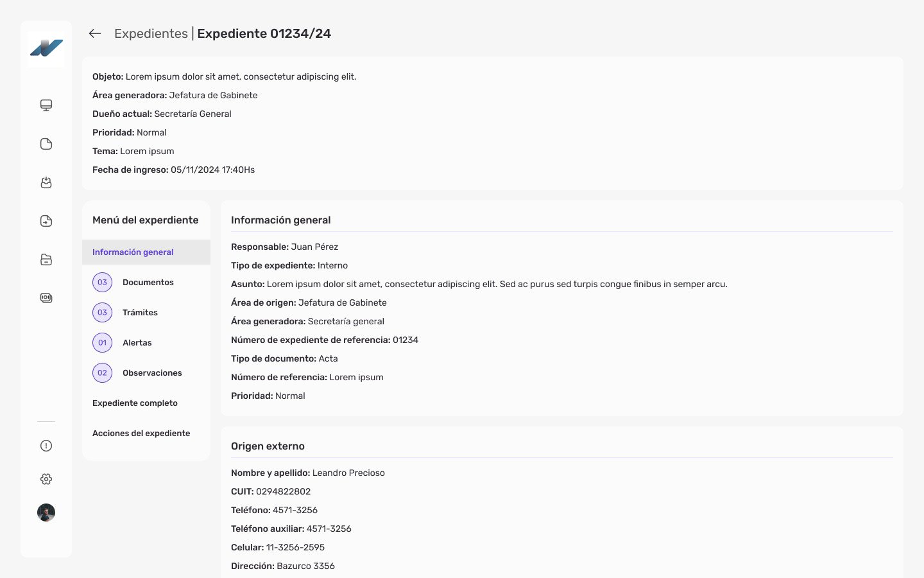Open Expediente completo view

tap(135, 403)
